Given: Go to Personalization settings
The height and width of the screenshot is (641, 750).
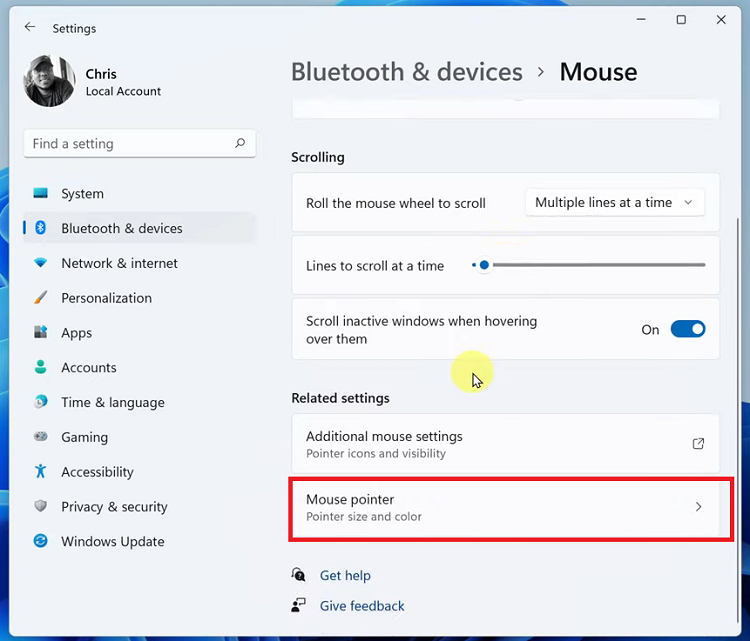Looking at the screenshot, I should [140, 298].
